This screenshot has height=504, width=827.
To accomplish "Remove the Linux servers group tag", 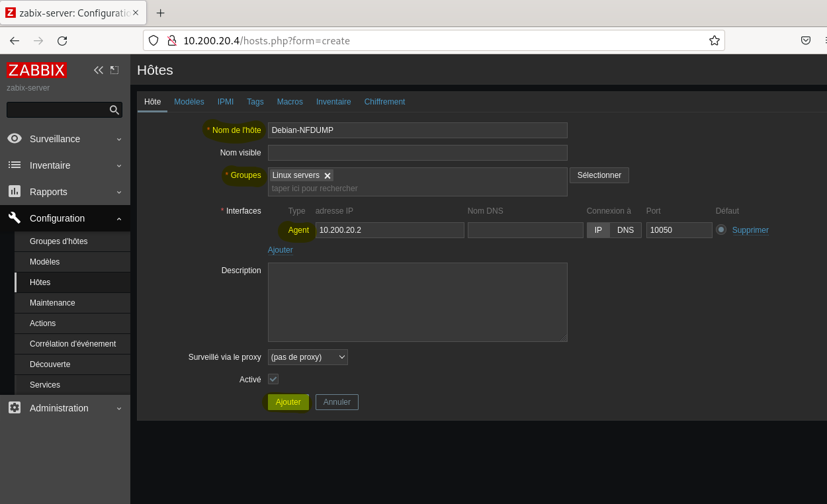I will 327,176.
